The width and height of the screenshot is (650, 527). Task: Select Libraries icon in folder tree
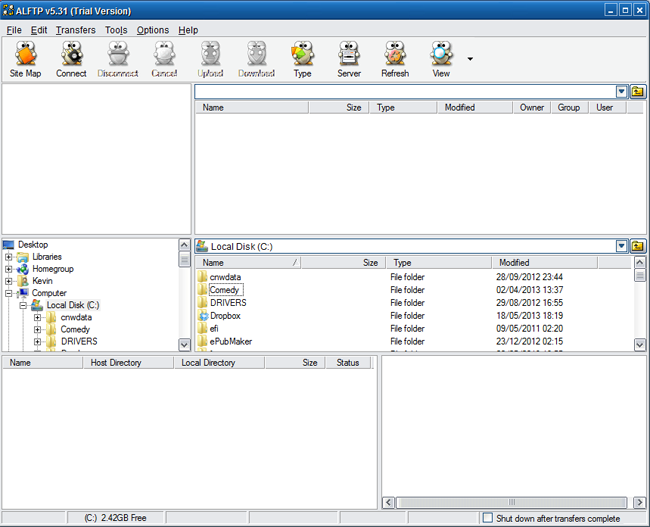point(22,257)
